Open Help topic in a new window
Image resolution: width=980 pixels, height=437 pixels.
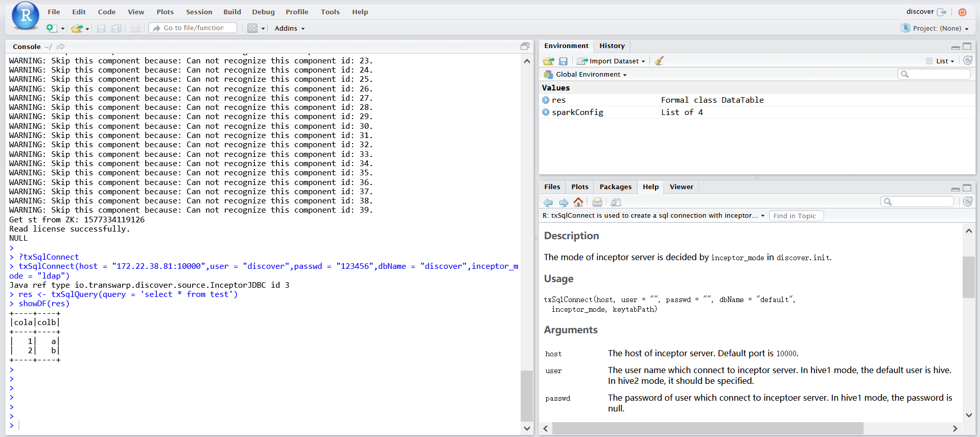(616, 202)
